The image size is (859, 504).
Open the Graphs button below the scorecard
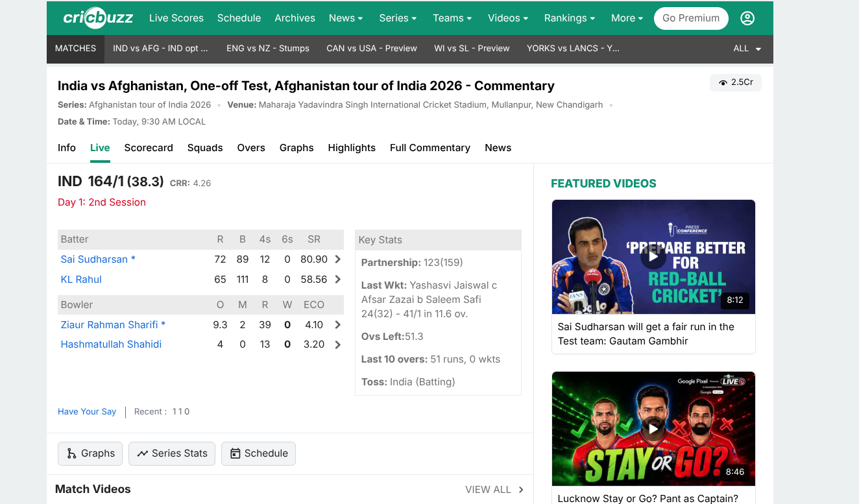coord(90,453)
